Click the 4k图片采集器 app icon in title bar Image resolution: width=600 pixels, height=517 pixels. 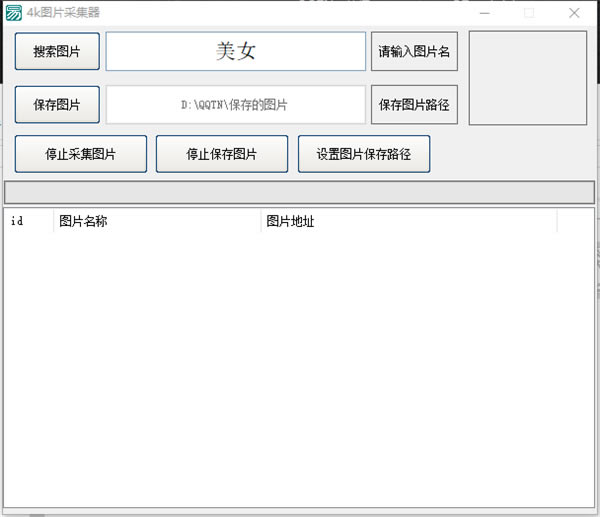click(x=14, y=13)
